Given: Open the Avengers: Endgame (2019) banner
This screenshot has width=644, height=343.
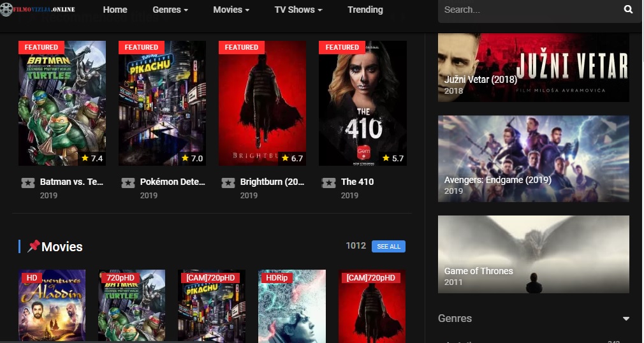Looking at the screenshot, I should (534, 159).
